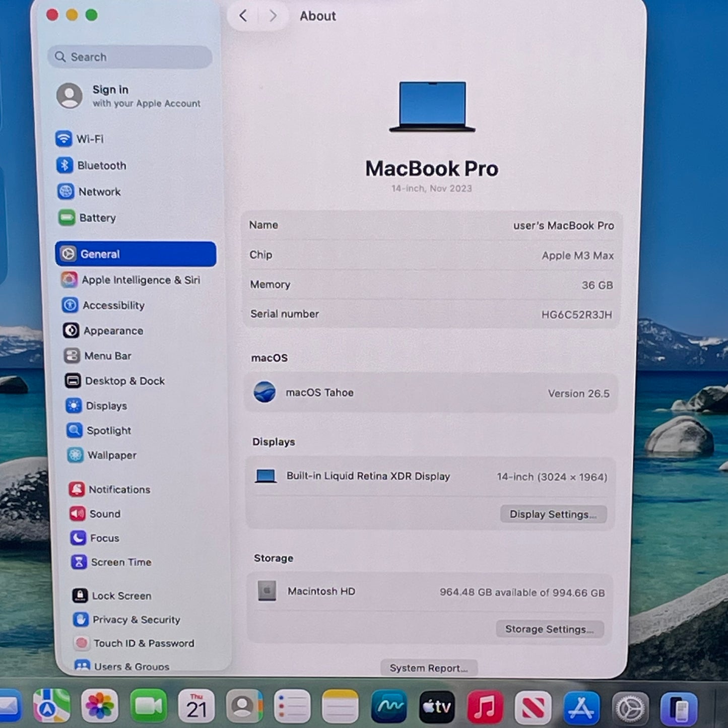728x728 pixels.
Task: Open Spotlight settings
Action: [x=99, y=430]
